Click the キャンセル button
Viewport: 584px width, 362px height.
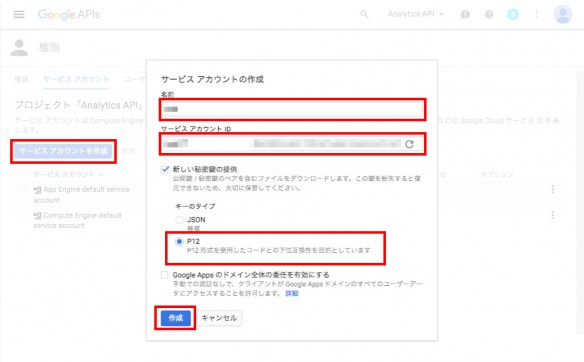[x=219, y=318]
